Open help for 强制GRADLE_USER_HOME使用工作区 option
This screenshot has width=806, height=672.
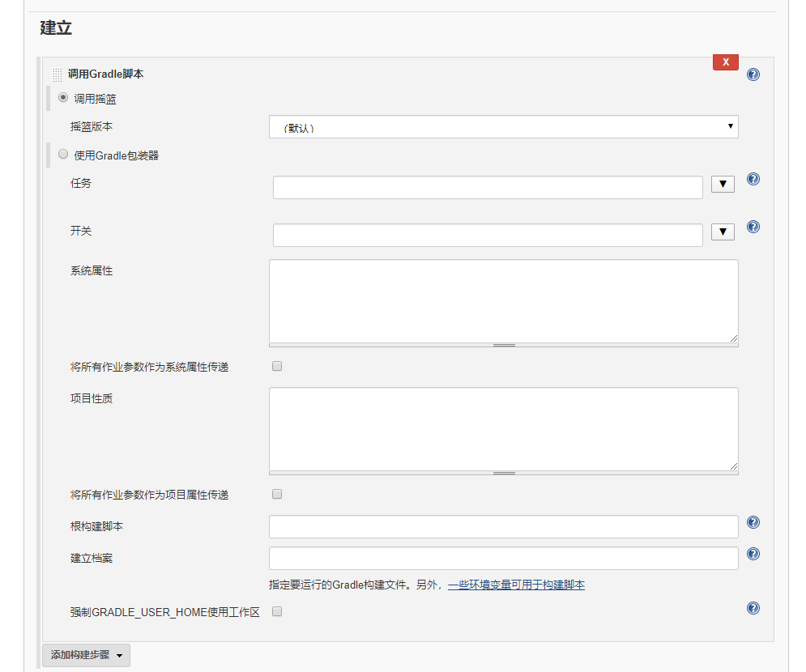point(753,608)
